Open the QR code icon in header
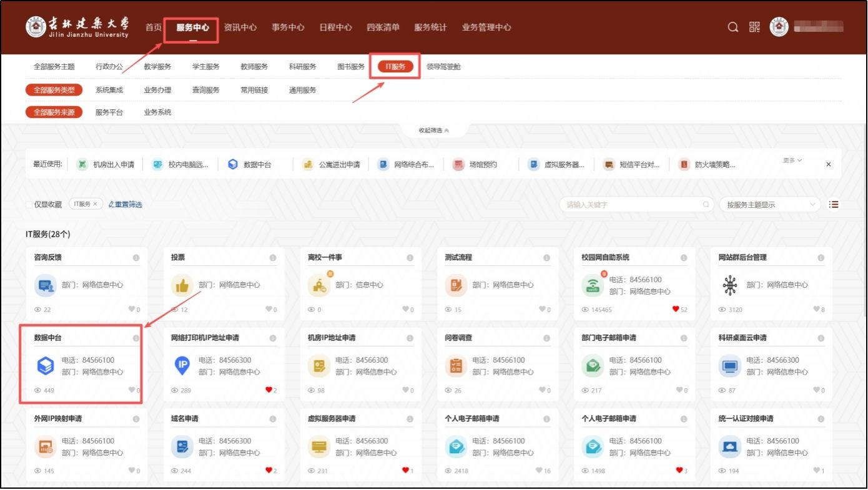The image size is (868, 490). point(754,27)
